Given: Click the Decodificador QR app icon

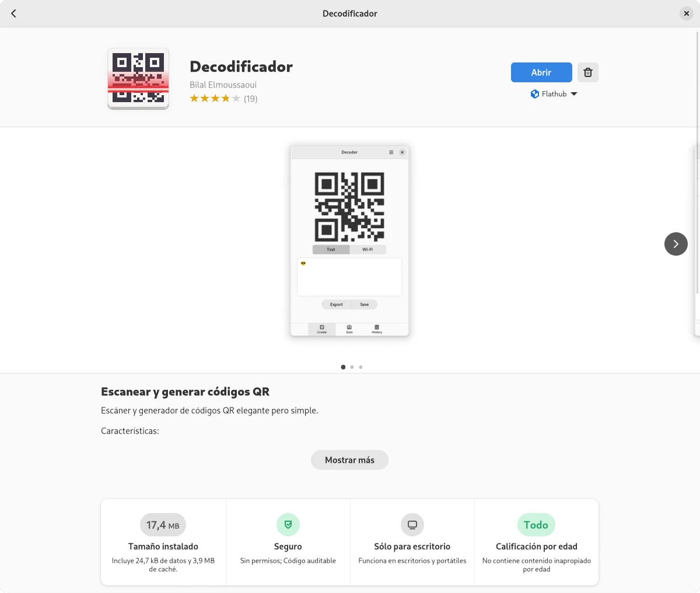Looking at the screenshot, I should tap(138, 79).
